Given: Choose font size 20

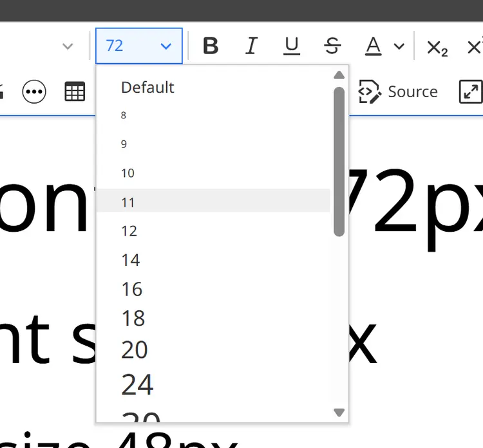Looking at the screenshot, I should click(213, 350).
